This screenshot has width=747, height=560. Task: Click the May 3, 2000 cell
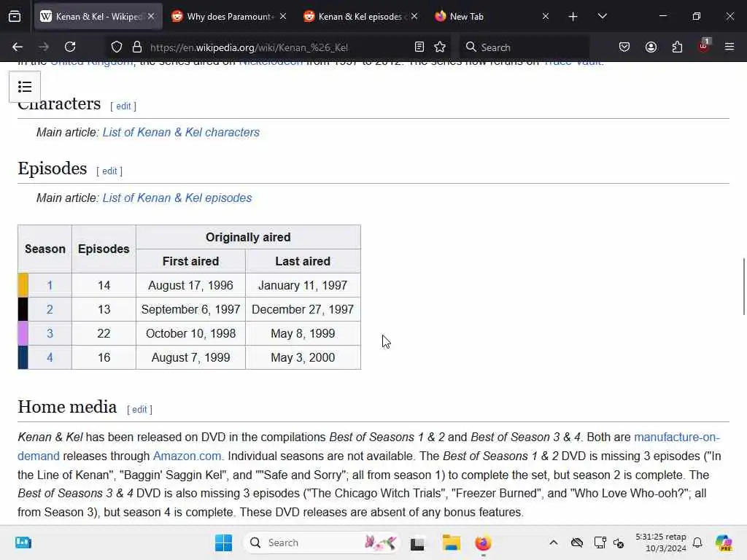point(303,357)
